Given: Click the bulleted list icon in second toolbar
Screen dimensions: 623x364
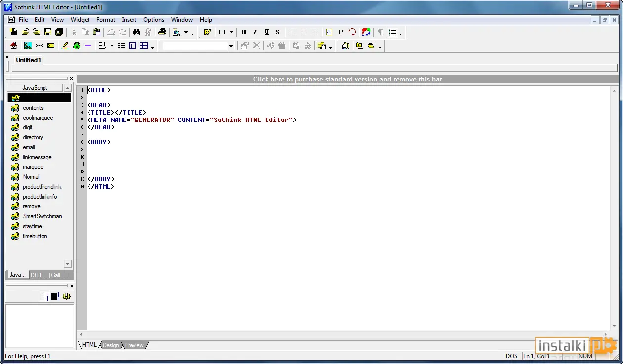Looking at the screenshot, I should coord(121,46).
